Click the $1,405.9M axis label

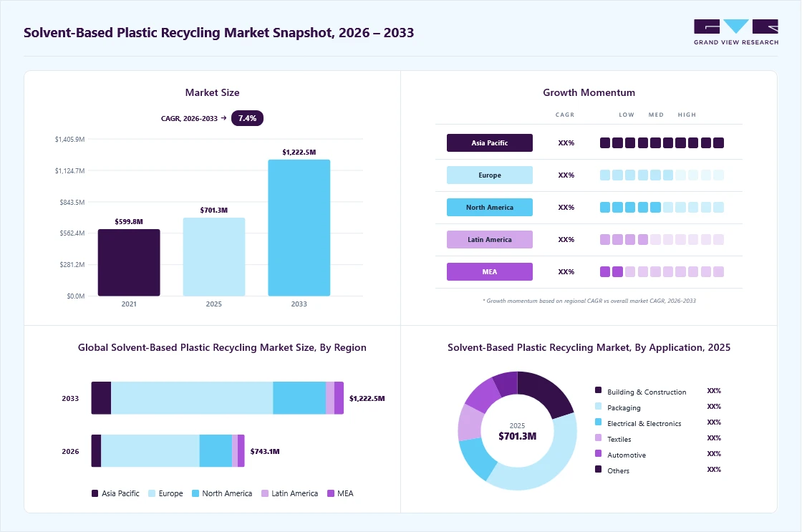click(69, 139)
